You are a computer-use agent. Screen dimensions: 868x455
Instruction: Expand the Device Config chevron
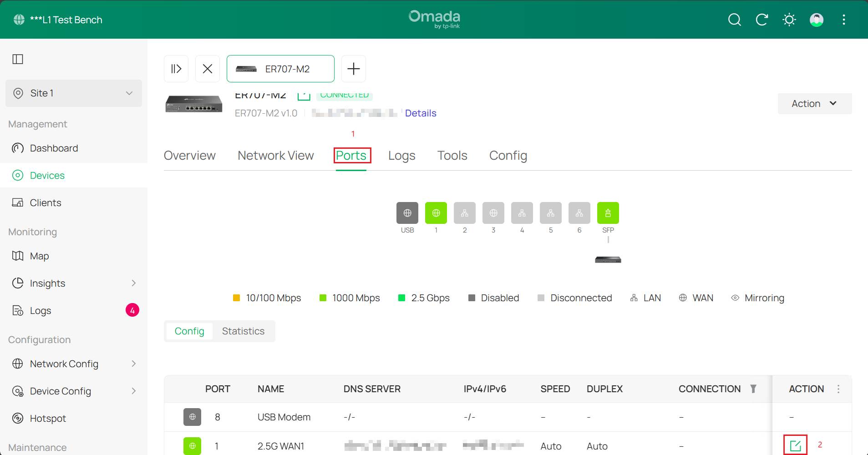[133, 391]
